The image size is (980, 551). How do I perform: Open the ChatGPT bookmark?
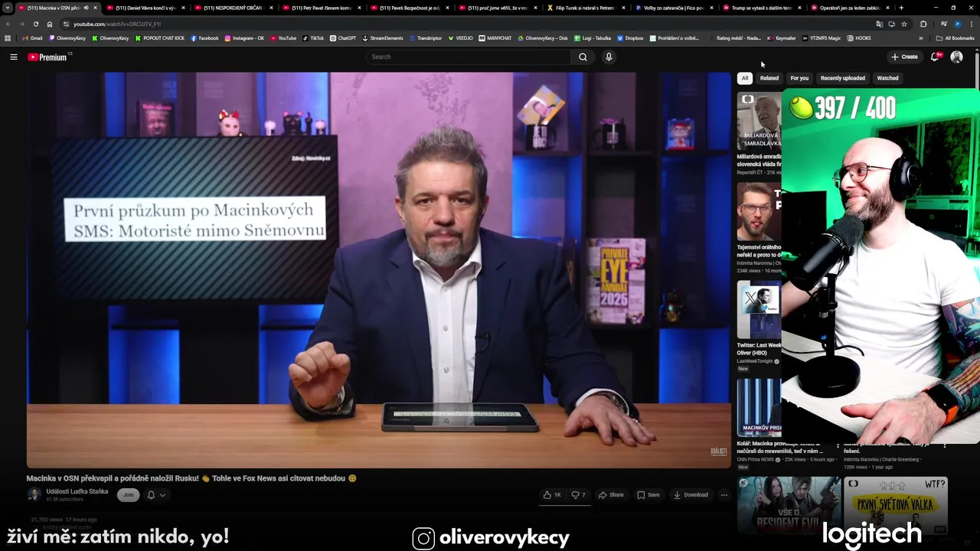343,38
